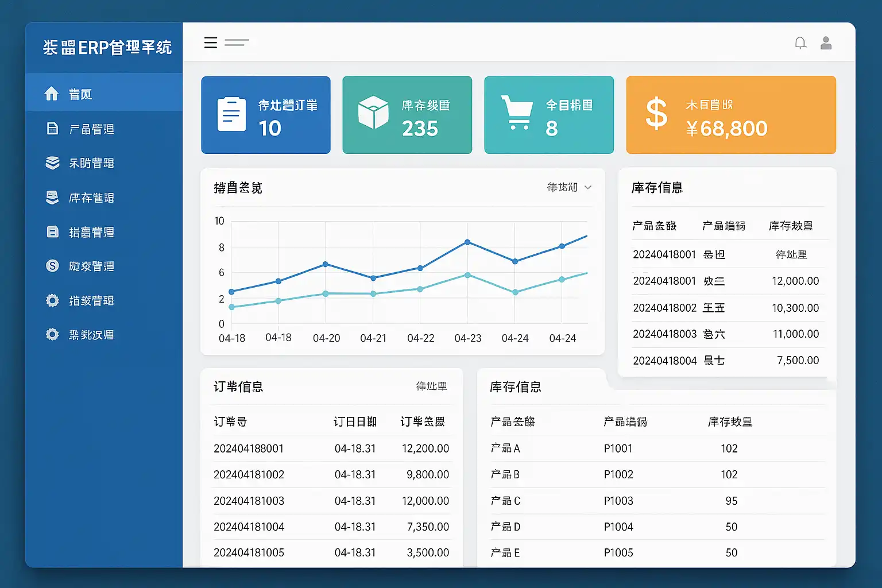Click the dollar sign icon on orange card
Image resolution: width=882 pixels, height=588 pixels.
click(656, 113)
